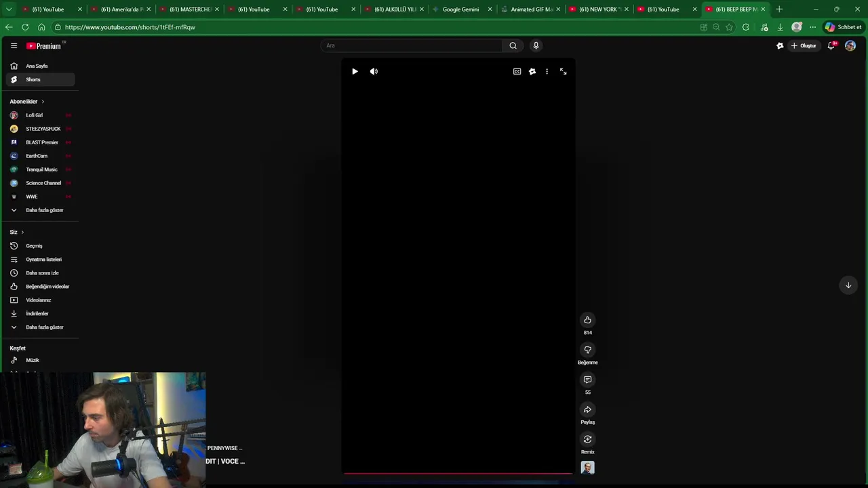Switch to the Google Gemini tab
This screenshot has width=868, height=488.
pyautogui.click(x=461, y=9)
